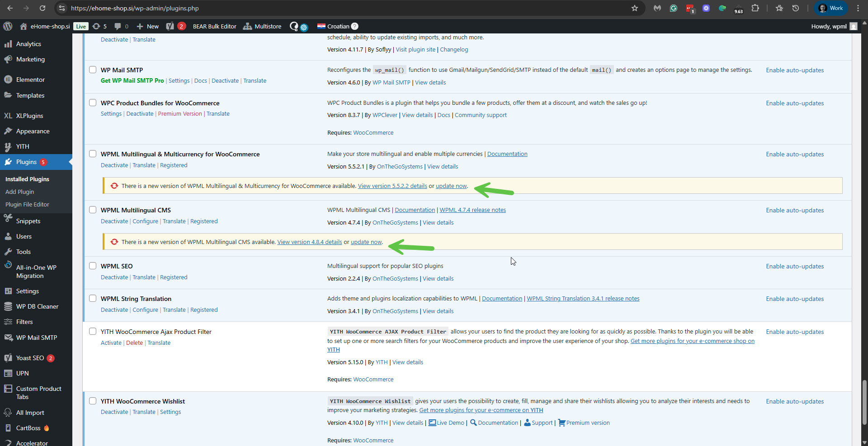Open the Appearance menu in sidebar

[33, 131]
